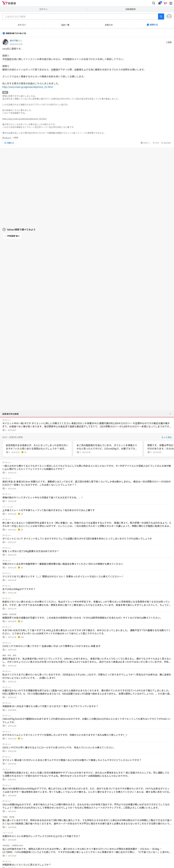Open question ダイエット中の一般ＪＫです

click(87, 425)
